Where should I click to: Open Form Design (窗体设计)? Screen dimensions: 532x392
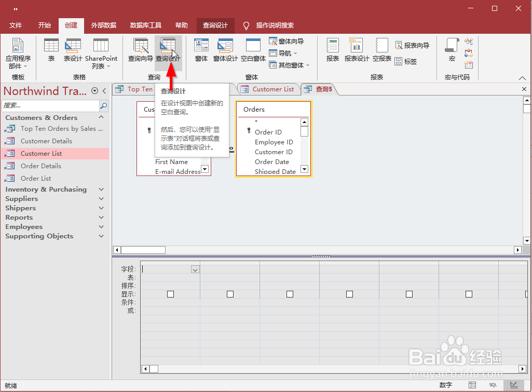[225, 50]
